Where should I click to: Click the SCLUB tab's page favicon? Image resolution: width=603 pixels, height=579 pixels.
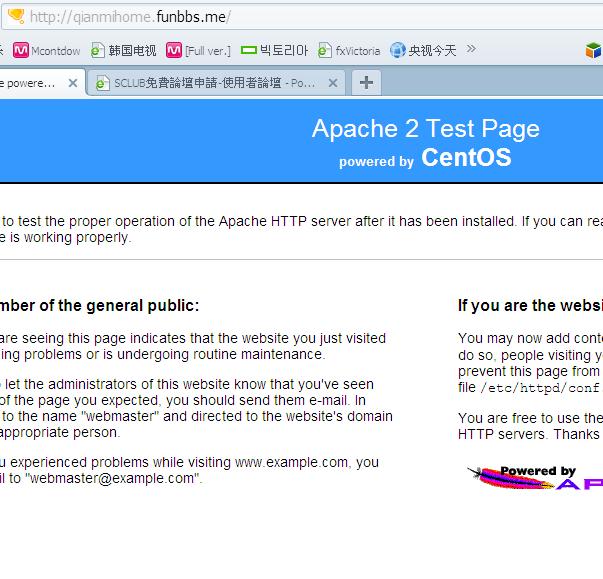(102, 83)
